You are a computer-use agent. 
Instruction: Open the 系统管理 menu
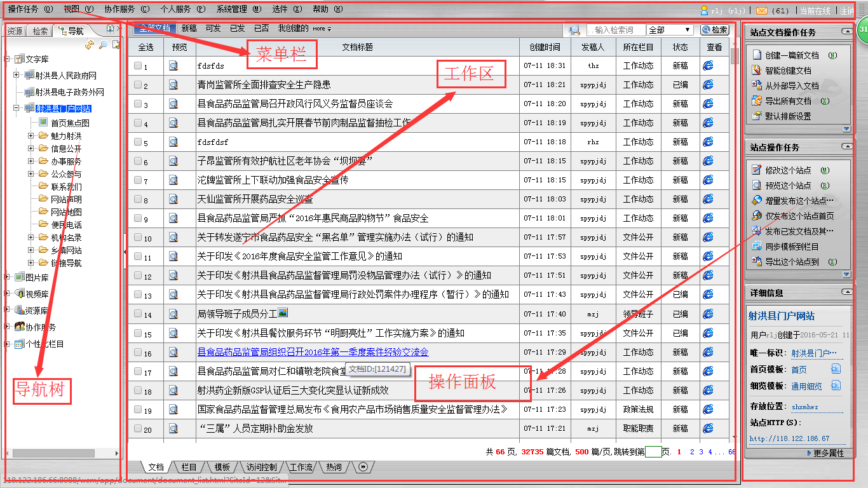(238, 10)
